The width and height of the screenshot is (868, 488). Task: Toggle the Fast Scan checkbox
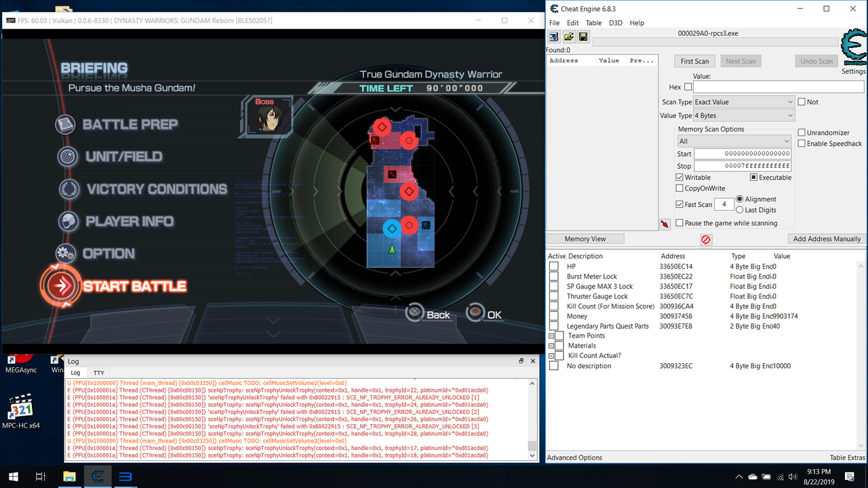679,205
